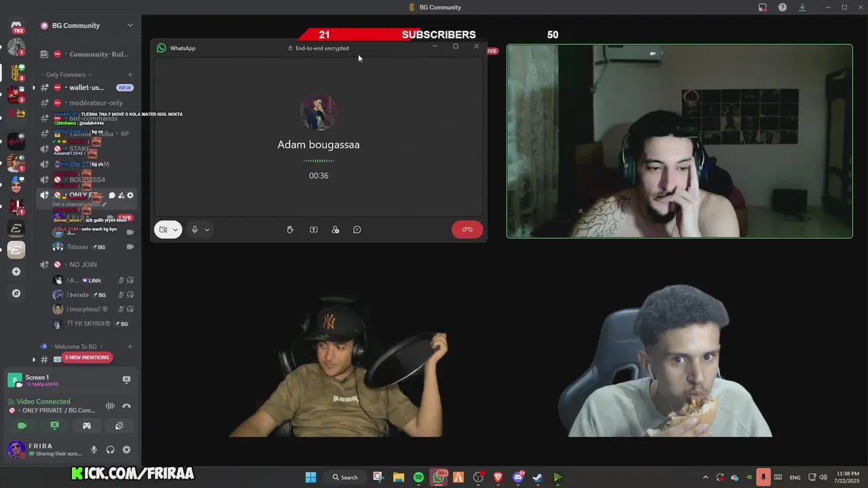Open chat from WhatsApp call

[357, 230]
